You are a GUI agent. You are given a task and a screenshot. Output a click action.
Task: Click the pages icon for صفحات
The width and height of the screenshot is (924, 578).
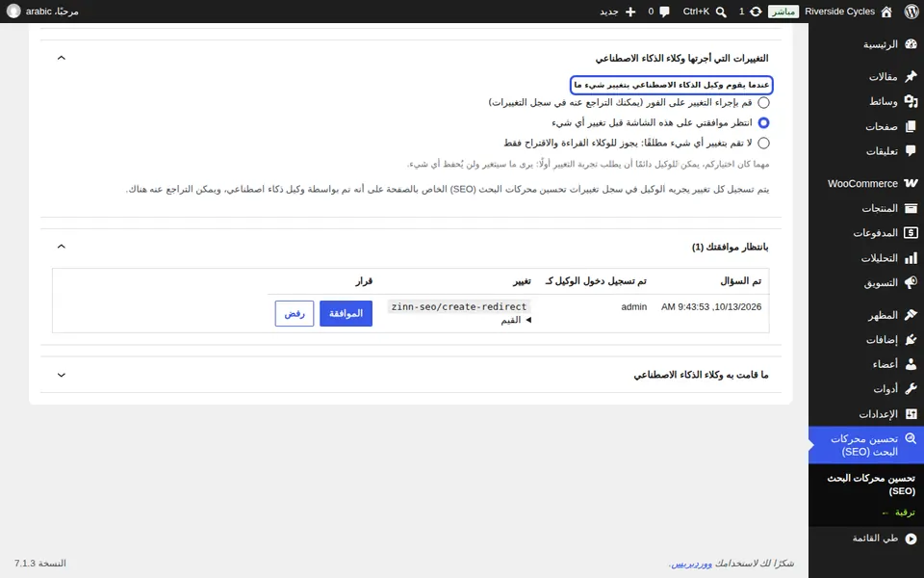911,126
